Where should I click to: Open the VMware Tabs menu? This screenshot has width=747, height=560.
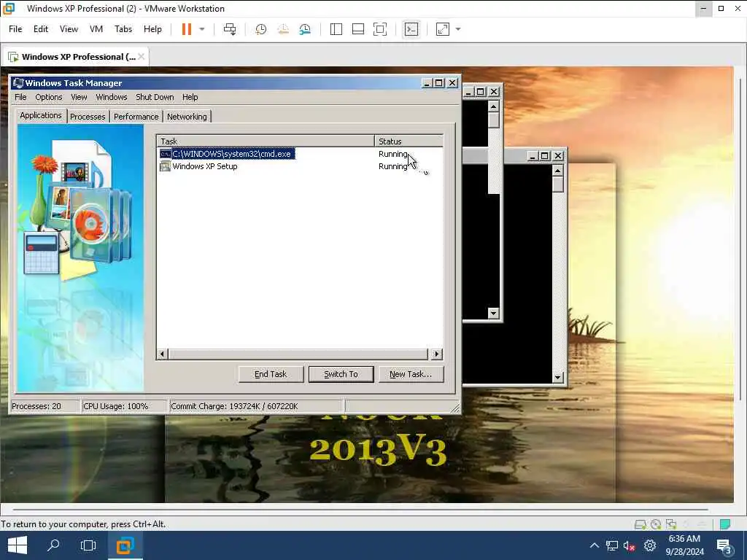[123, 29]
